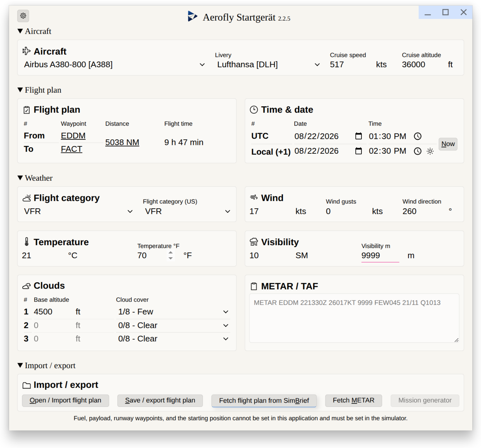Open the Flight category VFR dropdown
Viewport: 481px width, 448px height.
pyautogui.click(x=78, y=211)
